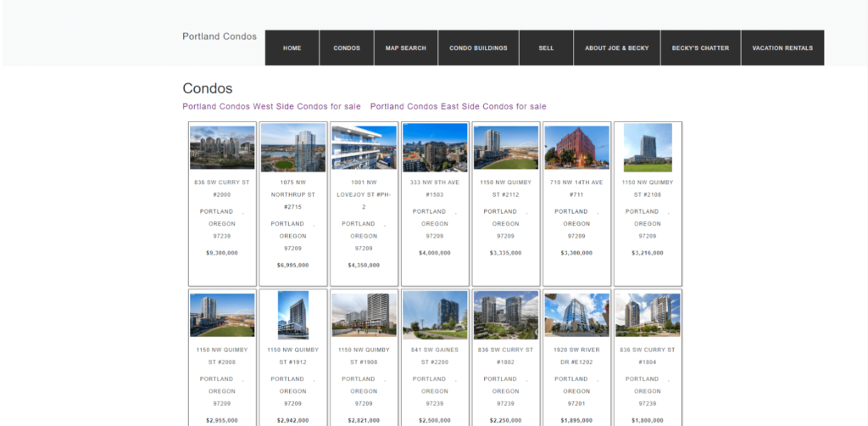The image size is (868, 426).
Task: Click address 1150 NW Quimby St #1912
Action: [292, 356]
